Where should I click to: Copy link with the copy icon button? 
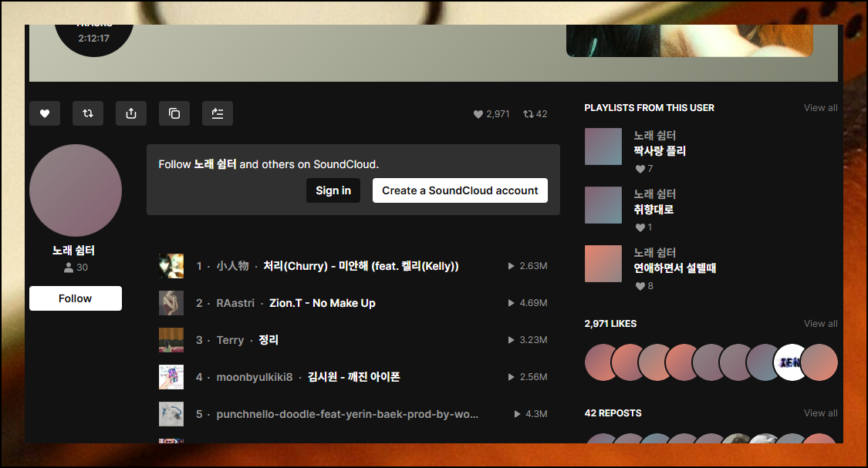click(x=174, y=113)
